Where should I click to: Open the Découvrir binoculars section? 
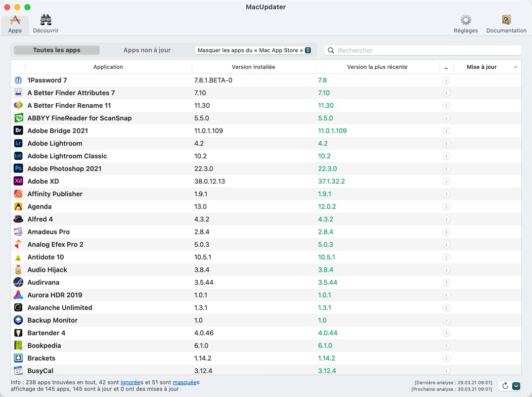click(x=46, y=24)
